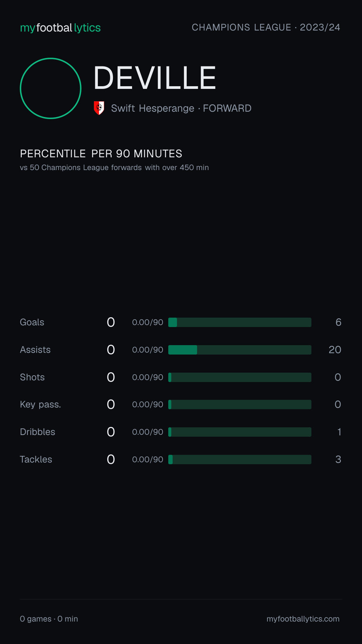Select the Tackles percentile bar
Viewport: 362px width, 644px height.
coord(240,460)
